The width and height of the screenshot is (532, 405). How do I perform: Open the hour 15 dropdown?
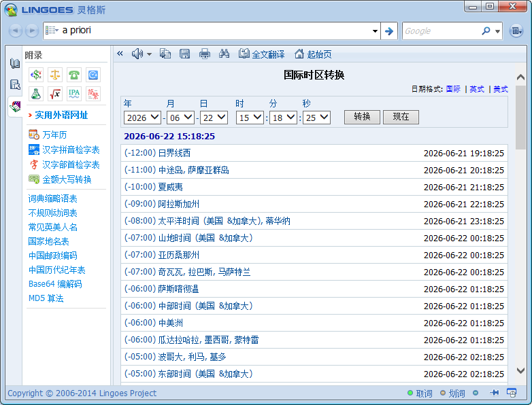[x=250, y=118]
